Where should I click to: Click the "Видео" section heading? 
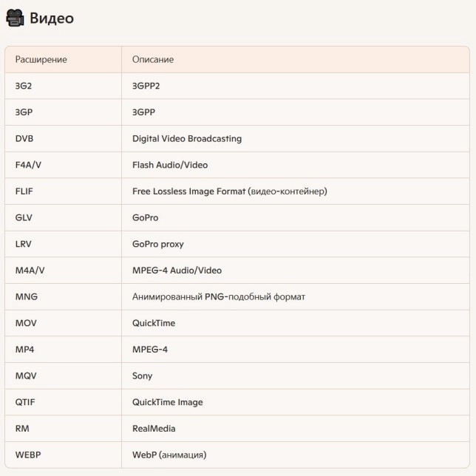(52, 18)
